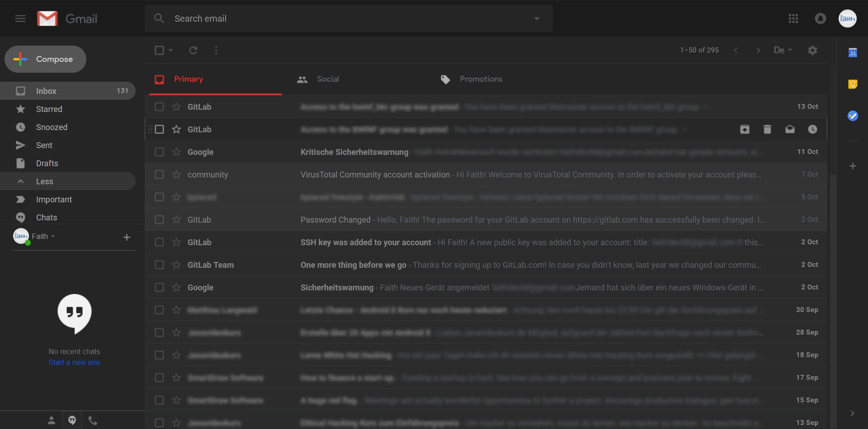Go to the newer page arrow

(x=736, y=50)
